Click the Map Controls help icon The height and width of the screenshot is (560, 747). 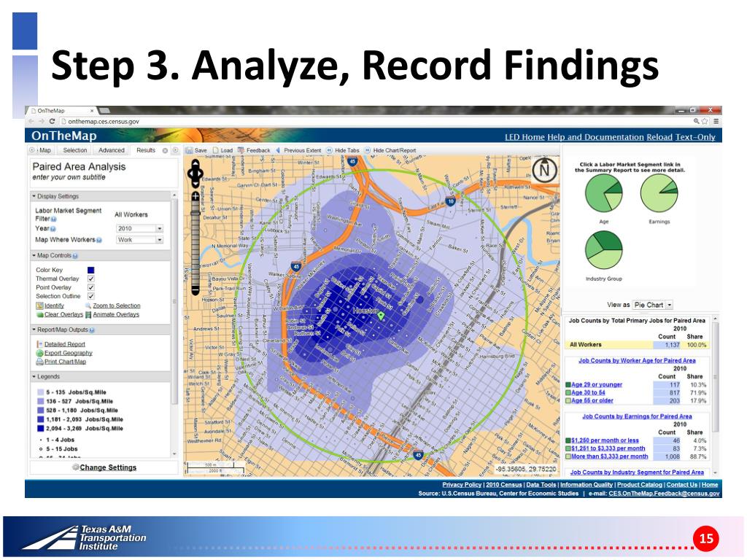[75, 256]
